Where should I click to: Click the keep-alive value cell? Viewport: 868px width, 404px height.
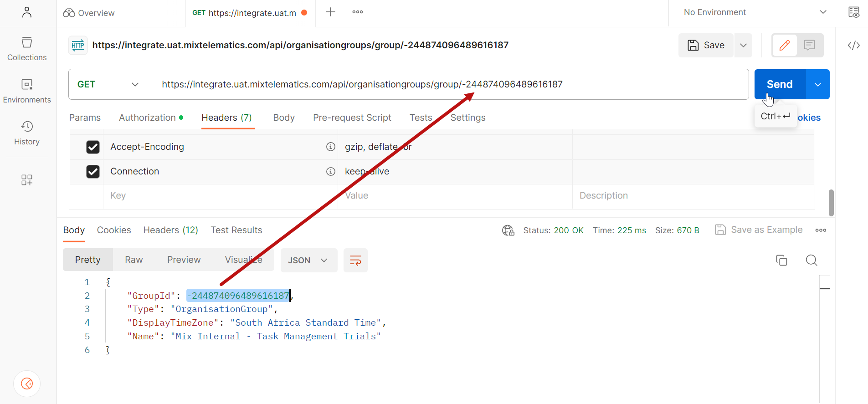tap(455, 171)
